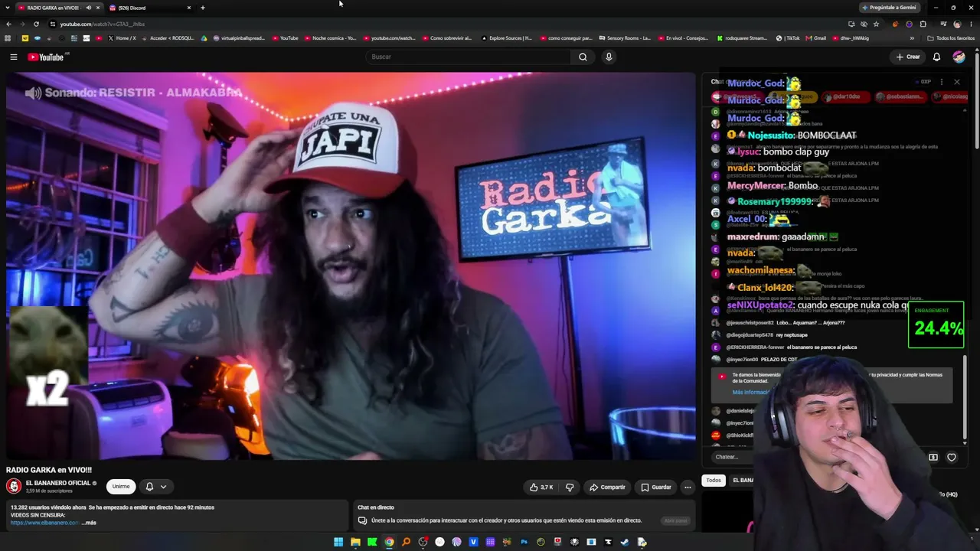
Task: Expand the video description with ...más
Action: (x=89, y=523)
